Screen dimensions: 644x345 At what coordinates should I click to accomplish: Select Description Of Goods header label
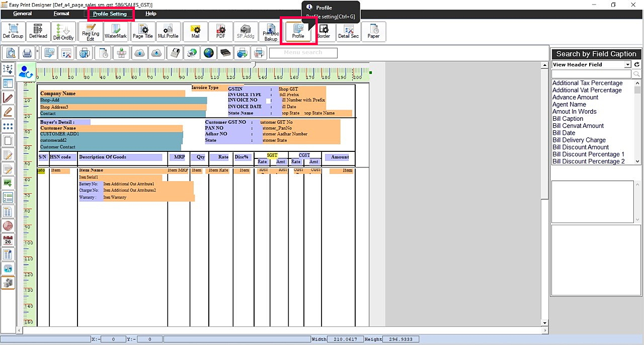120,157
